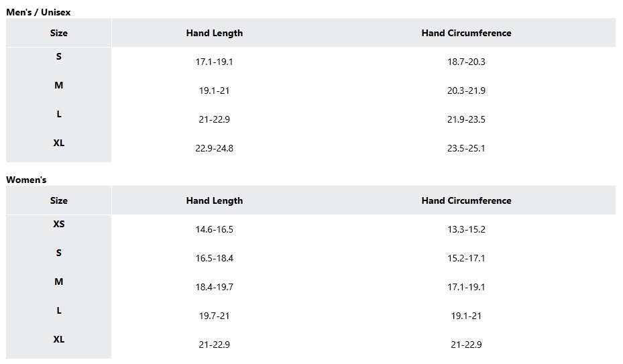Click Men's M circumference value 20.3-21.9
The height and width of the screenshot is (364, 623).
[466, 90]
